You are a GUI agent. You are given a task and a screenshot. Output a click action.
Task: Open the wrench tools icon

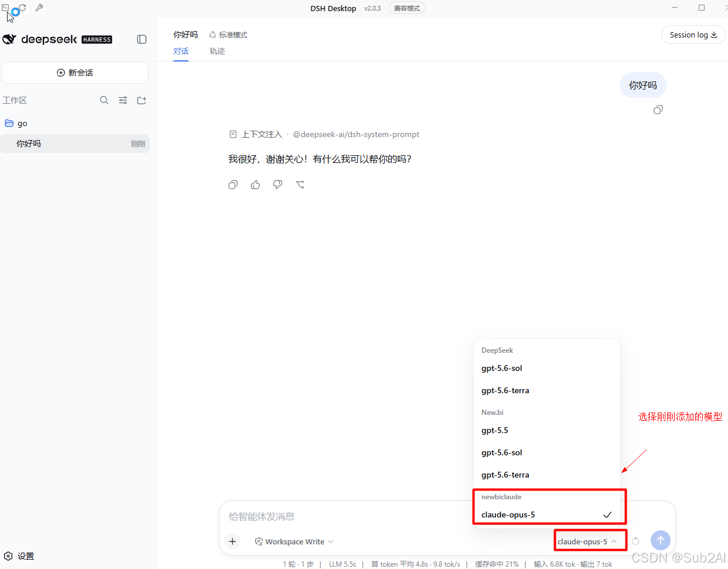click(39, 8)
